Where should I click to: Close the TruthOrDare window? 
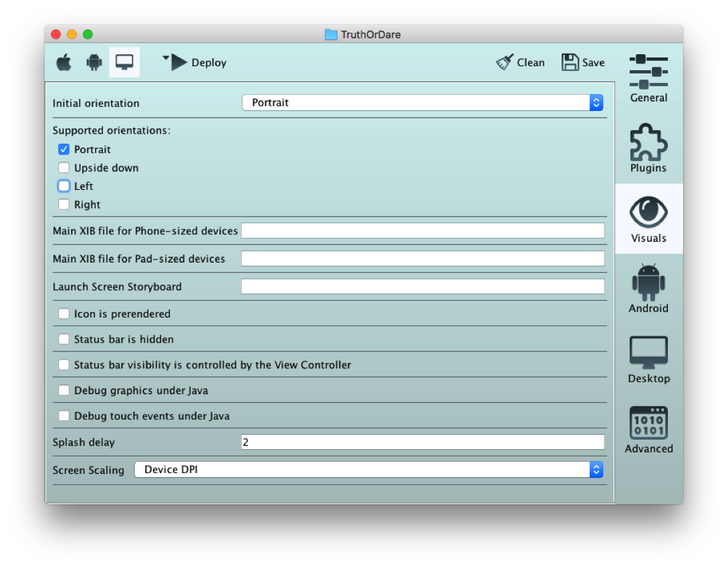pos(56,34)
